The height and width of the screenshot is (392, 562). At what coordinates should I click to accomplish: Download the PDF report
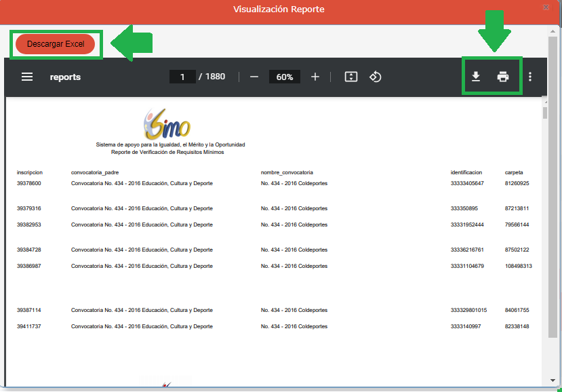(476, 77)
